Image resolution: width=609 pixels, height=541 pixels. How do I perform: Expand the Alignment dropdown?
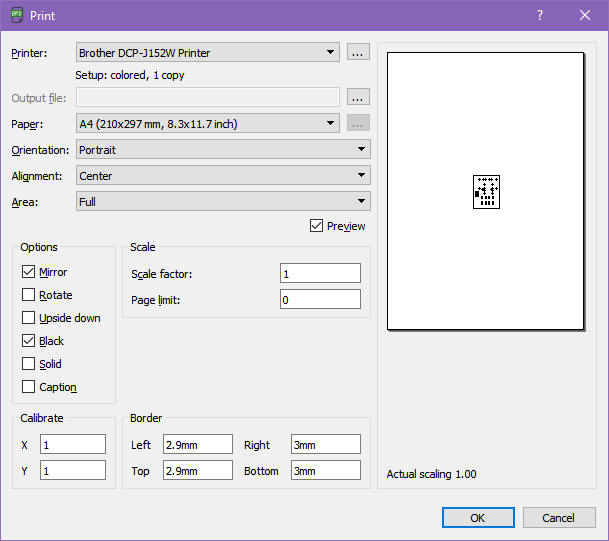tap(223, 176)
